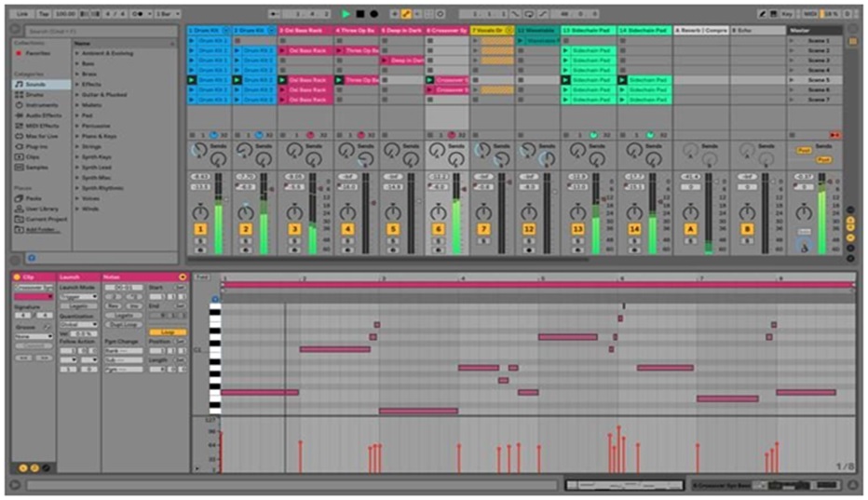
Task: Select the Audio Effects category icon
Action: pos(20,115)
